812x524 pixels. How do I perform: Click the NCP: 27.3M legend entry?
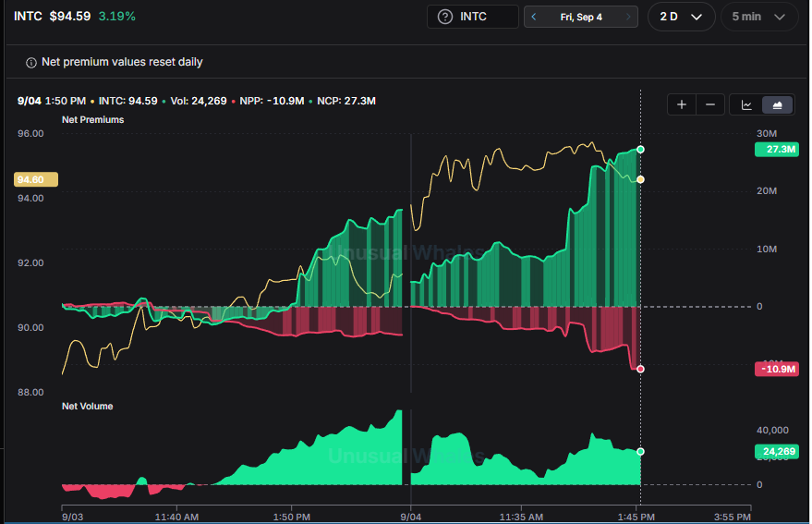(345, 101)
